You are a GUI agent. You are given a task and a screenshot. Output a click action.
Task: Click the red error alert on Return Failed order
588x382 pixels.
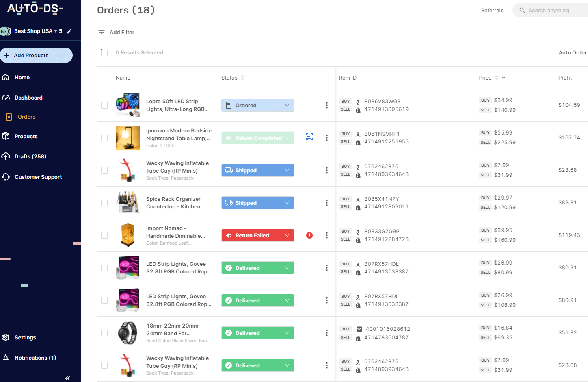tap(309, 235)
